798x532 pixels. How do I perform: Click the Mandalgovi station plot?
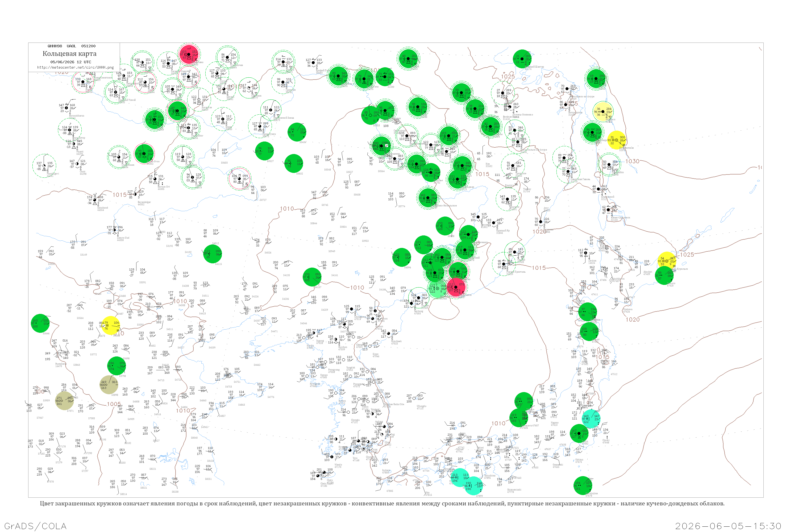click(x=44, y=166)
